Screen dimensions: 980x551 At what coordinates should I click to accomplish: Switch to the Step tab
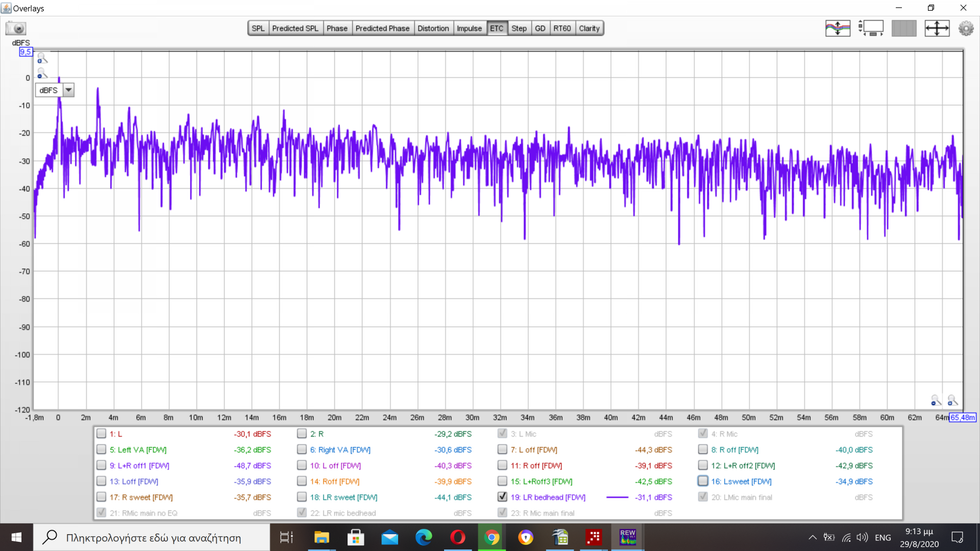point(519,29)
